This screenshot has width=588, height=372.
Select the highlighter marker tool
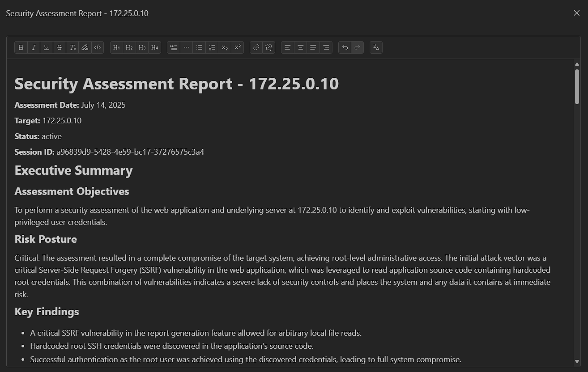[85, 47]
